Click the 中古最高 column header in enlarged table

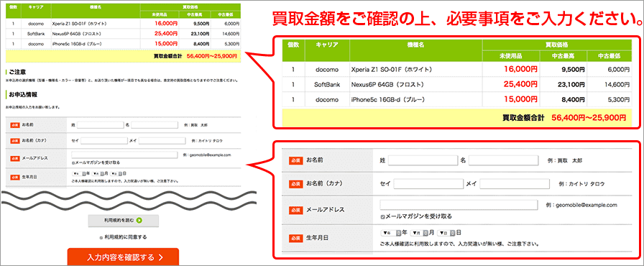563,56
